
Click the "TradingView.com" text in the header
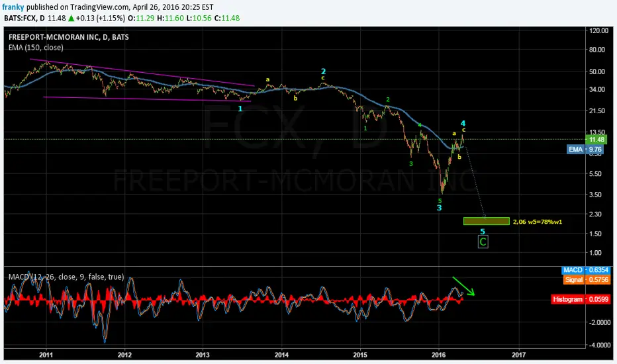[x=99, y=7]
